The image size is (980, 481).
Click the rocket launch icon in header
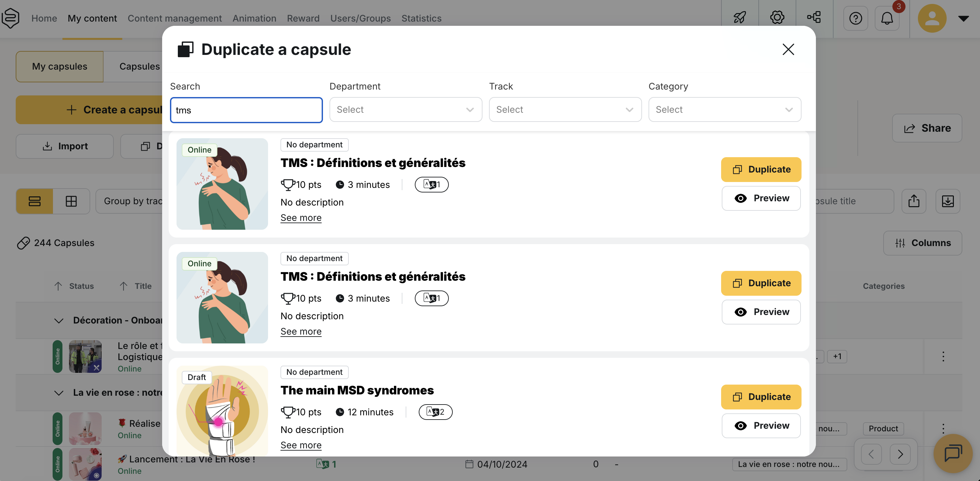(739, 18)
